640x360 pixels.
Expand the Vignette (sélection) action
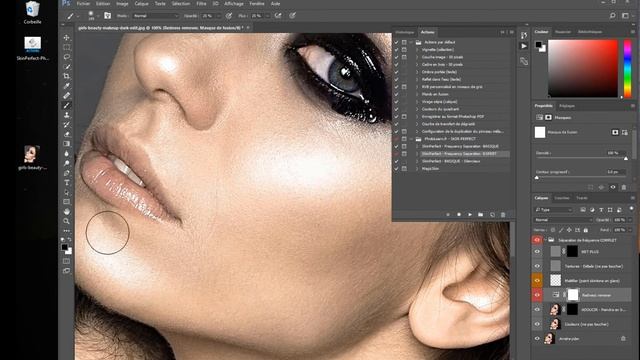tap(417, 50)
